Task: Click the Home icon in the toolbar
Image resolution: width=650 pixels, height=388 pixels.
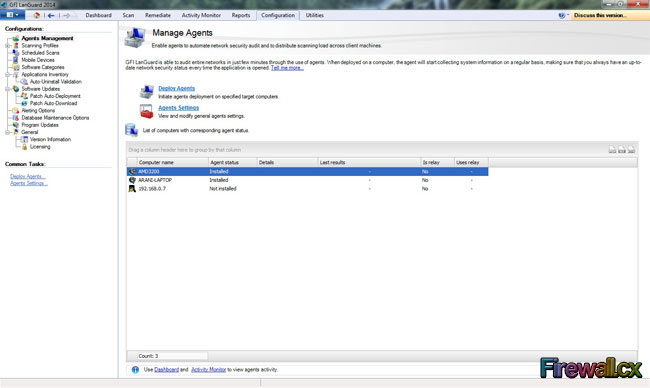Action: pyautogui.click(x=36, y=15)
